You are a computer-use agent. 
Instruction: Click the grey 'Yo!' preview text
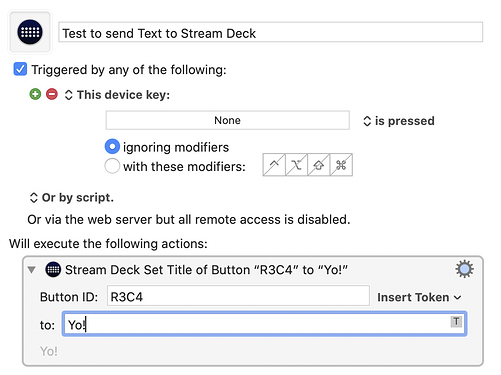pos(49,351)
